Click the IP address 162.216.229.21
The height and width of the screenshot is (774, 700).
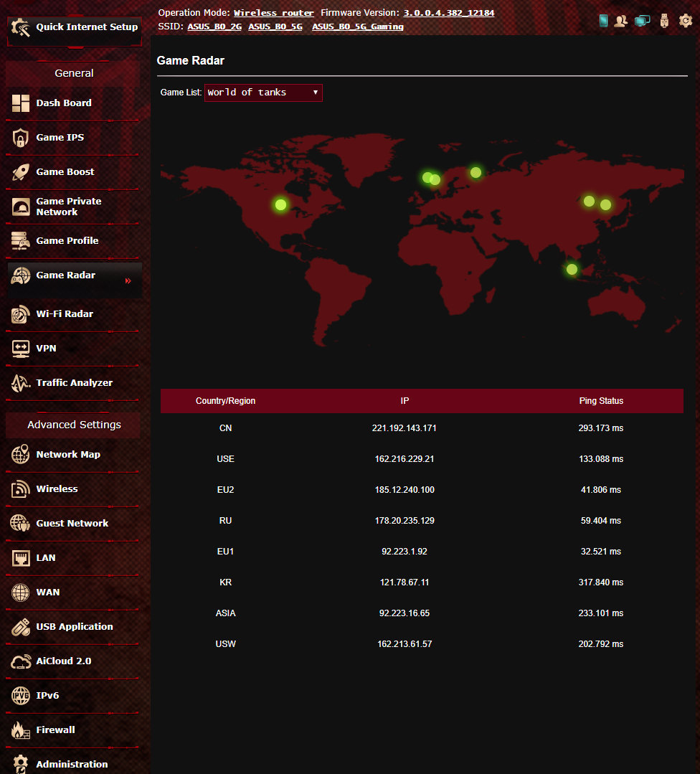click(405, 459)
